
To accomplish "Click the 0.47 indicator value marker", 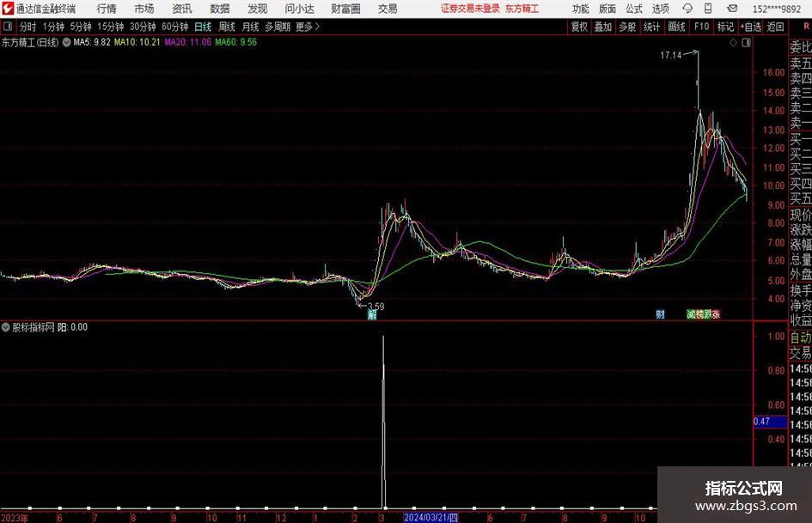I will [769, 422].
